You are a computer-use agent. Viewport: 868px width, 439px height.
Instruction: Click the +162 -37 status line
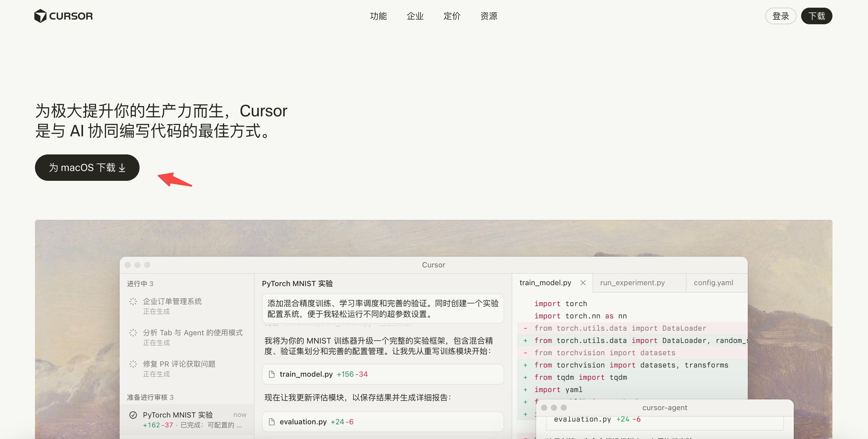tap(192, 425)
